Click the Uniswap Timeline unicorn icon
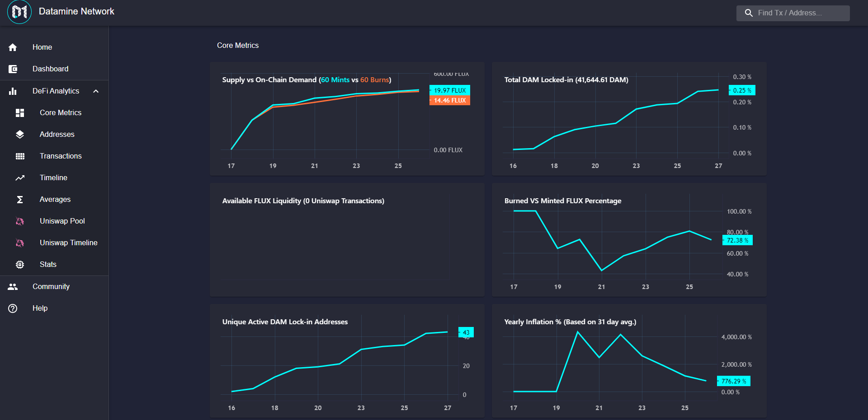Viewport: 868px width, 420px height. [x=20, y=243]
